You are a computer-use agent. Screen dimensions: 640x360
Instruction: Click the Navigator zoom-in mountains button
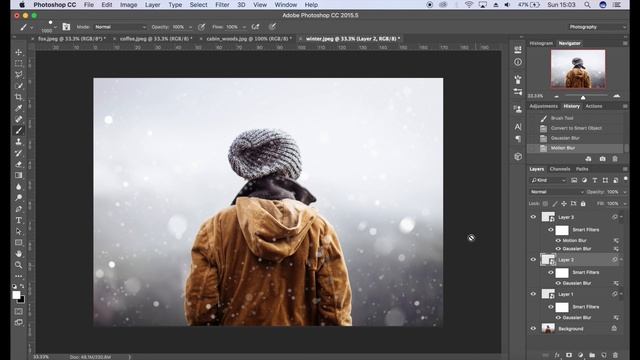tap(617, 96)
